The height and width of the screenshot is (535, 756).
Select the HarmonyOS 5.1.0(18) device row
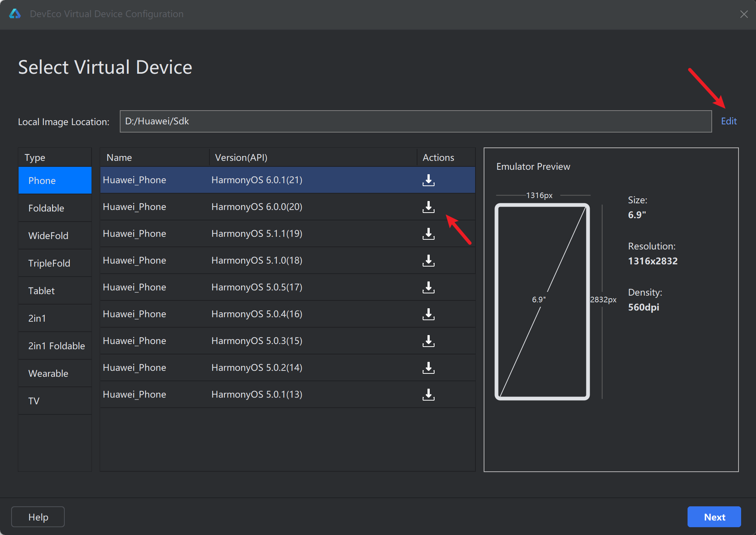pos(257,261)
